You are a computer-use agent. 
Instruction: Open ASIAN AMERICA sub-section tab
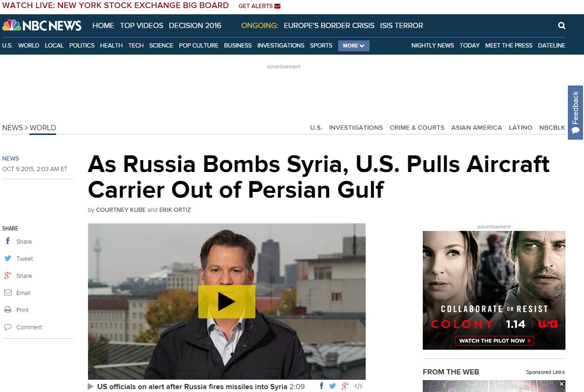(x=477, y=128)
